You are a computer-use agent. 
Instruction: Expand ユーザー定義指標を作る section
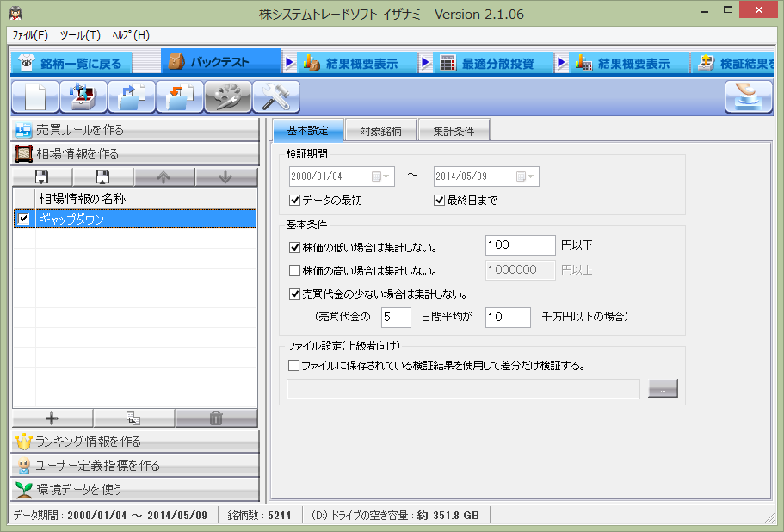click(135, 465)
